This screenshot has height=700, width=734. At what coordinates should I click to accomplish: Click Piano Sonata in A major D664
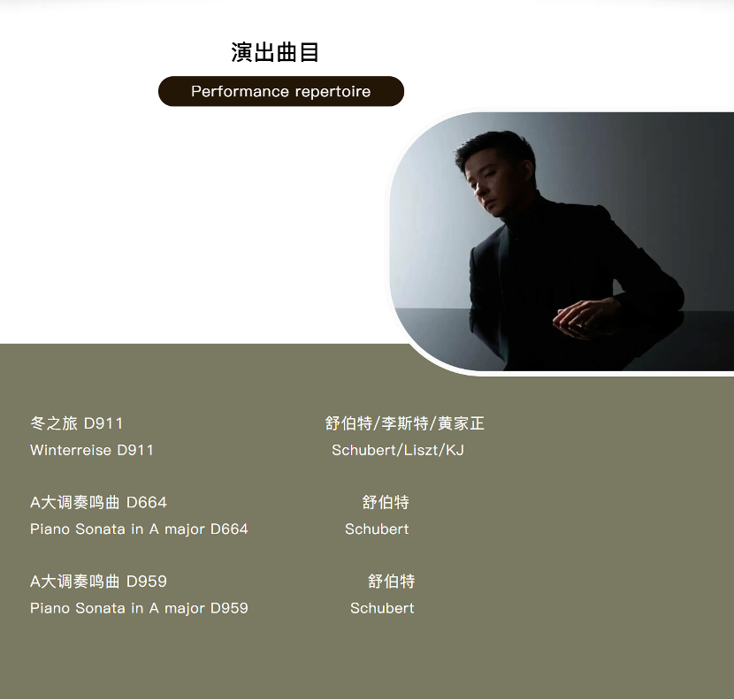139,529
